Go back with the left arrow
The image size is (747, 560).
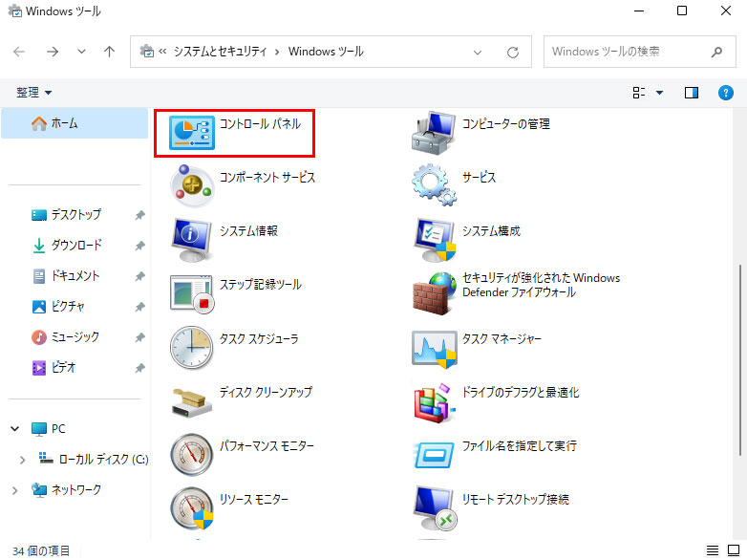click(x=19, y=52)
